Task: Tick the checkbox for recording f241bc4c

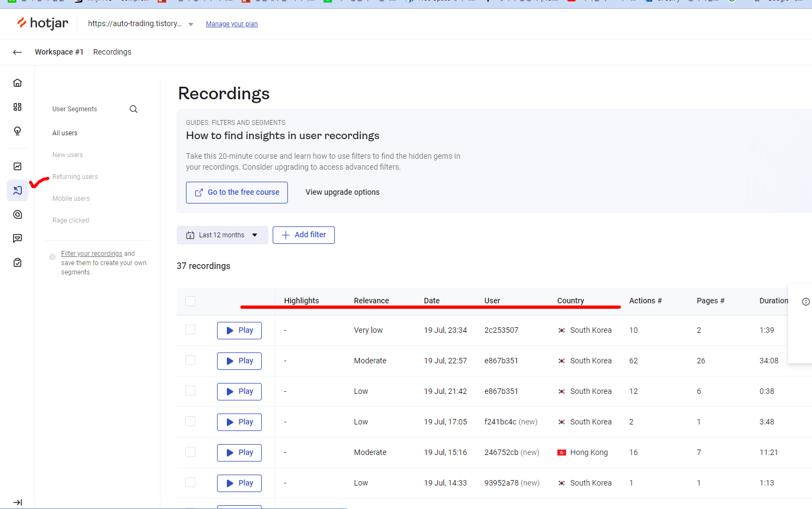Action: (190, 421)
